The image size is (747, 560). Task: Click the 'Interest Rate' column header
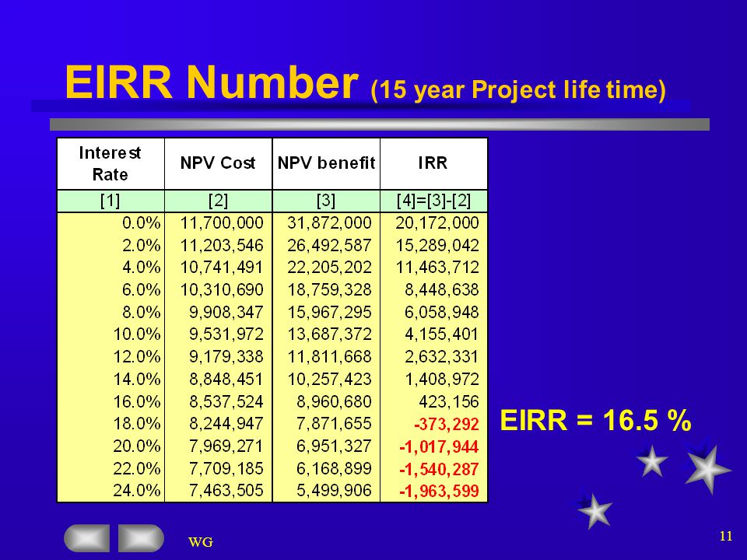coord(110,163)
